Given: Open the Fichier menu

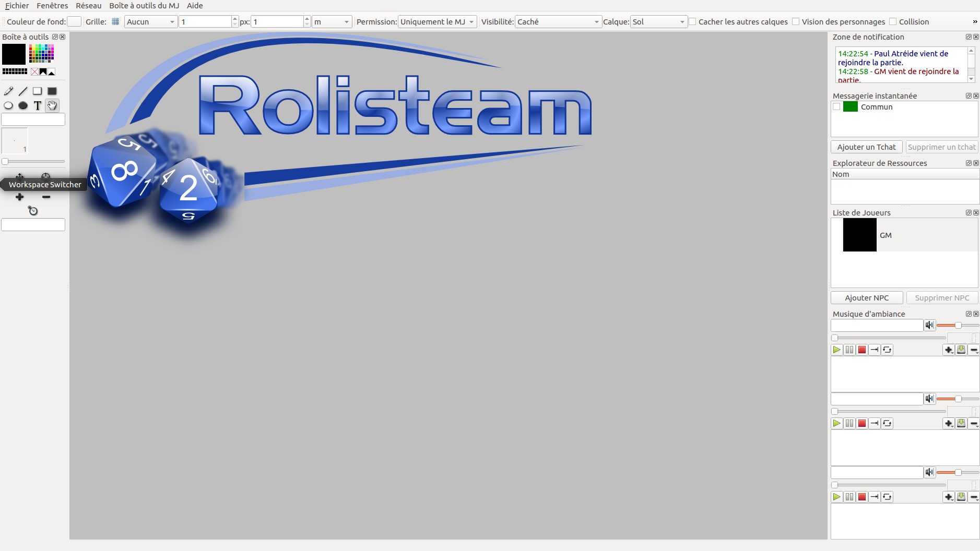Looking at the screenshot, I should click(x=17, y=6).
